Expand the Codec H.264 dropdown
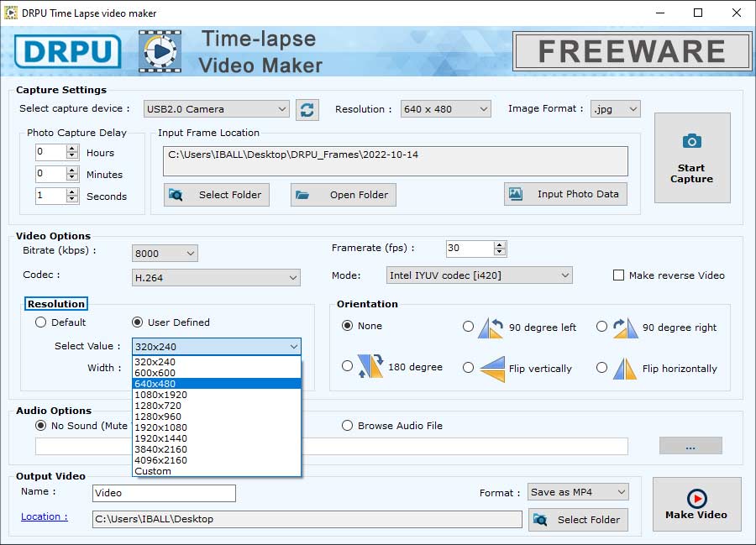Screen dimensions: 756x545 216,278
